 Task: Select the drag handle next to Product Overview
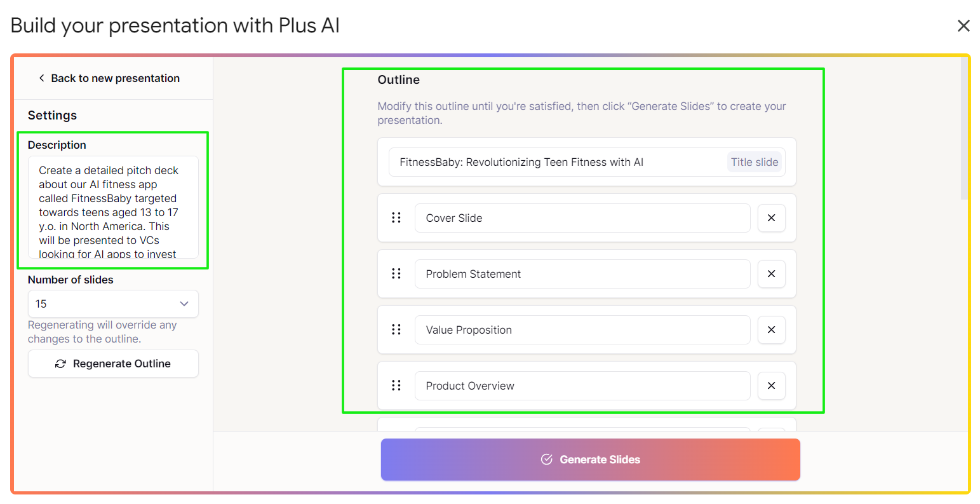(396, 386)
